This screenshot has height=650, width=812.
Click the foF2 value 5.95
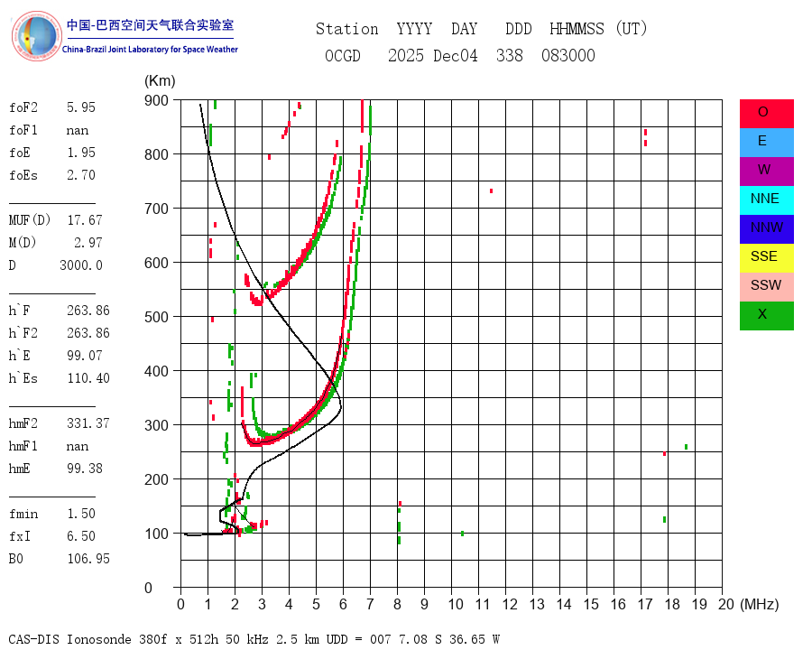pos(81,107)
